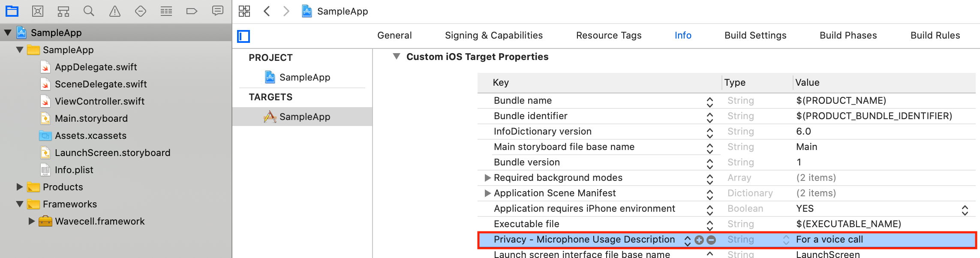Open the Source Control navigator
This screenshot has height=258, width=980.
(38, 11)
